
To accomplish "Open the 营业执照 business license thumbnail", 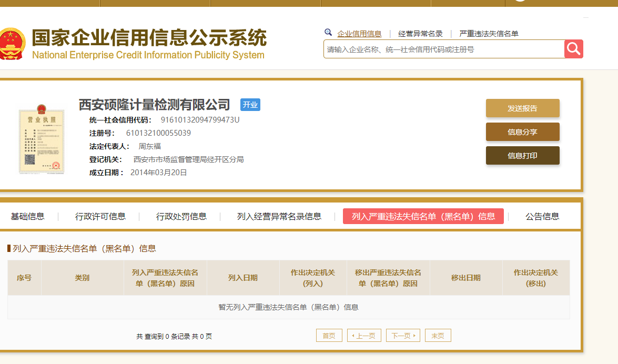I will coord(42,139).
